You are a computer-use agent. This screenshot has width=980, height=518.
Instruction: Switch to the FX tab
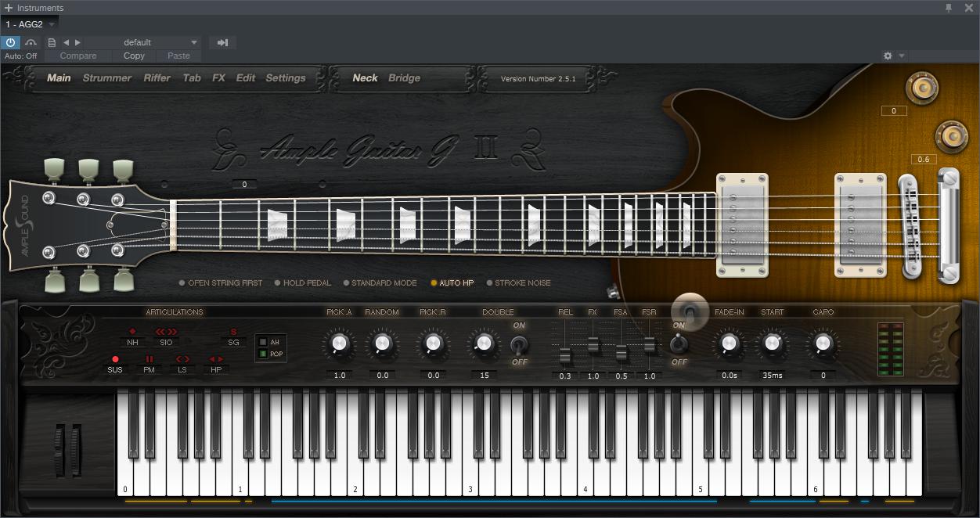click(218, 78)
